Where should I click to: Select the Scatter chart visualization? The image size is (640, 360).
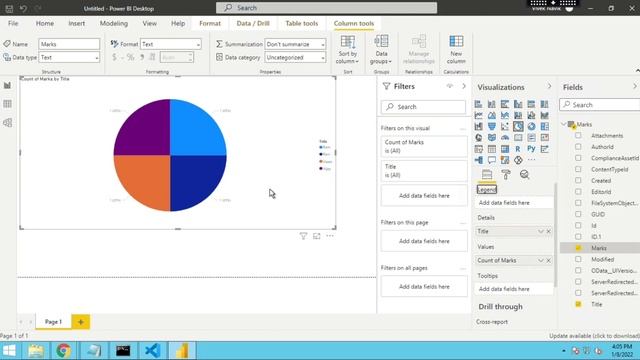point(505,127)
